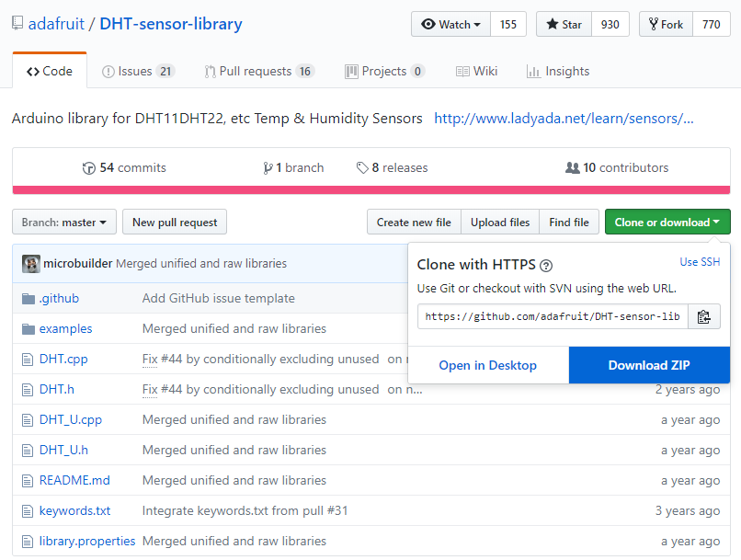Click the pink language bar

point(371,190)
